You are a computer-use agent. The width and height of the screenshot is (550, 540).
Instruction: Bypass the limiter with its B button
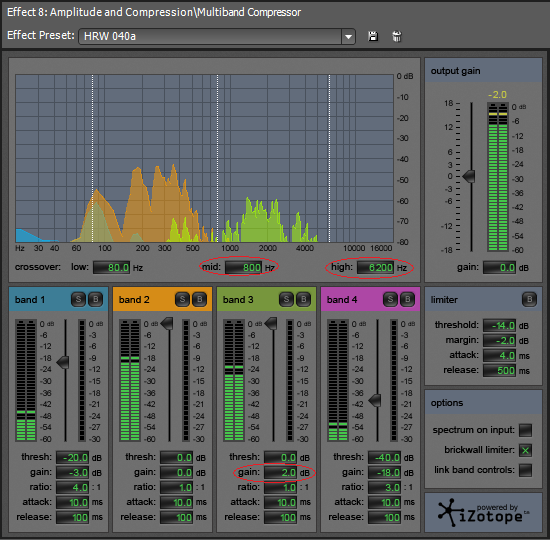tap(529, 299)
